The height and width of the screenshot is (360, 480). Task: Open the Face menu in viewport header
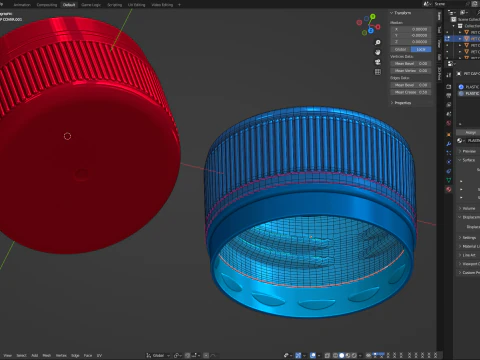88,355
